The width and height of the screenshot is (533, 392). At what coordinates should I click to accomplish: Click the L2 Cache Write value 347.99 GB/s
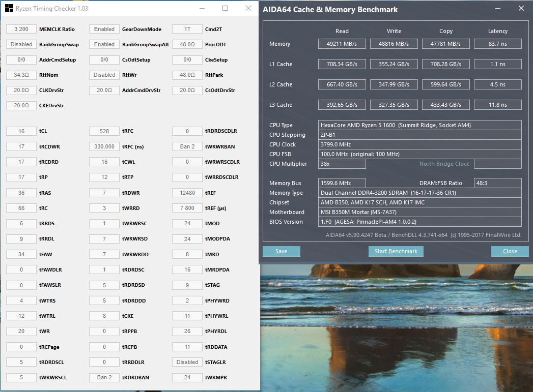pos(394,84)
